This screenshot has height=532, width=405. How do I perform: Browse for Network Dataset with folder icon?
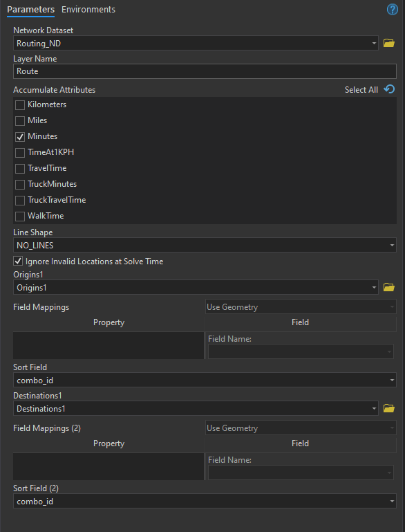tap(388, 43)
